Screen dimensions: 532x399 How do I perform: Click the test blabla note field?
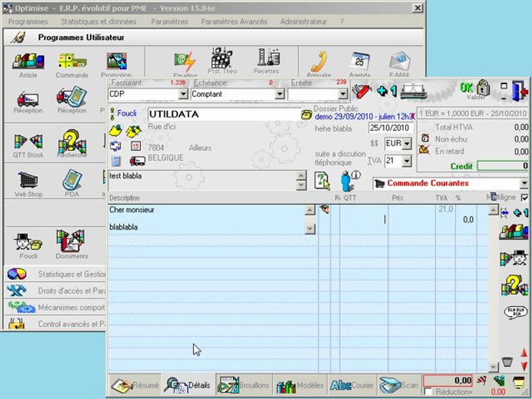(202, 181)
